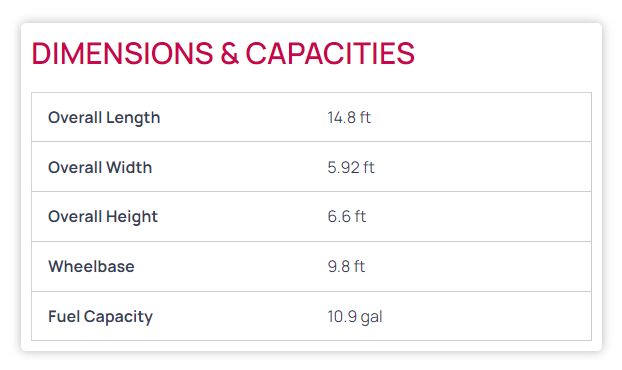Click the 5.92 ft width value
Screen dimensions: 622x370
351,167
